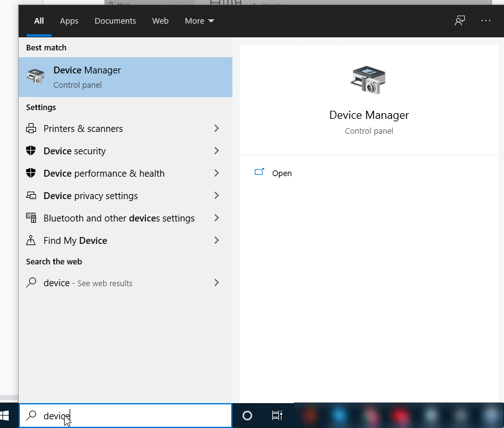
Task: Click the Device Manager thumbnail in Best match
Action: point(35,77)
